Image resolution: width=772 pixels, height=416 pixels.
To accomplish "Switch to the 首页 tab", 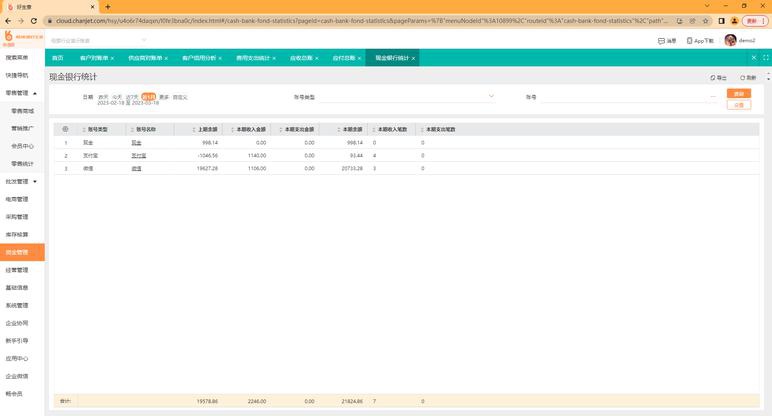I will coord(58,58).
